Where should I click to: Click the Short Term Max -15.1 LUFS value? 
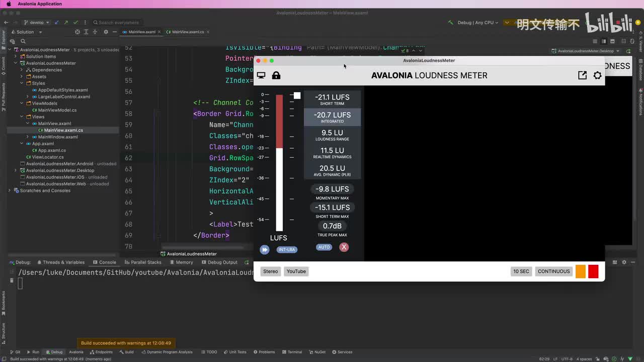click(332, 207)
